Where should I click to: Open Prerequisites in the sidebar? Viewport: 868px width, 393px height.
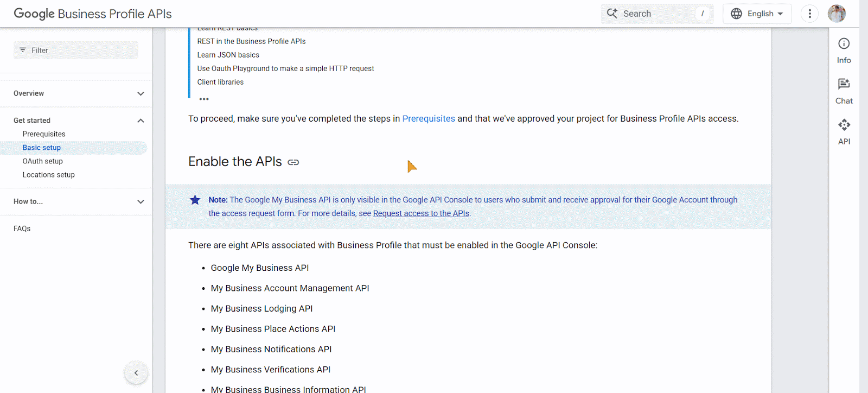44,134
